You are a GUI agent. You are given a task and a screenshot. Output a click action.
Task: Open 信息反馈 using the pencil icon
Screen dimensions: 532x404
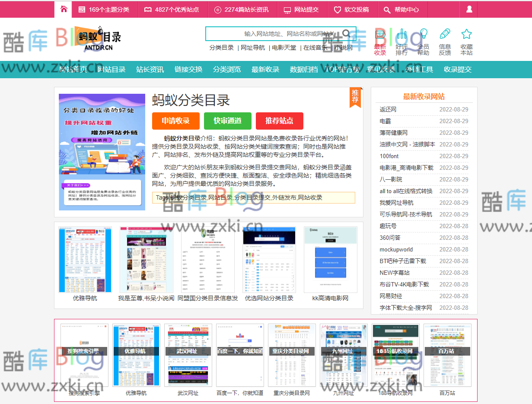[445, 35]
